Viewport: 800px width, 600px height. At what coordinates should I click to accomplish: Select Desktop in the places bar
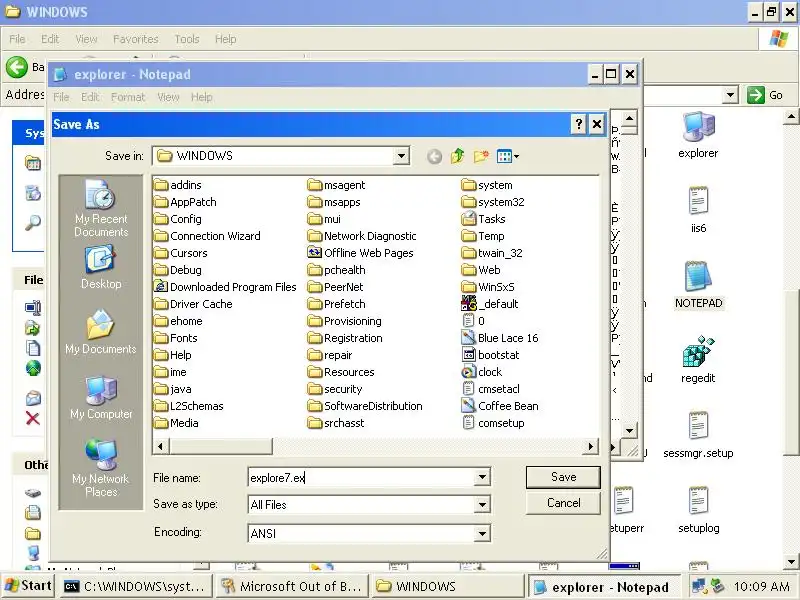[x=101, y=268]
